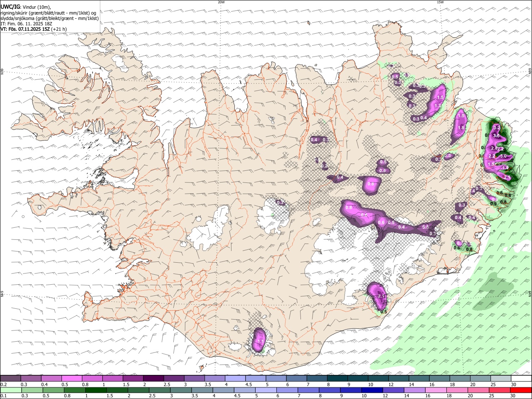The image size is (532, 399).
Task: Pick the darkest green swatch starting at 1 in lower row
Action: (x=96, y=390)
